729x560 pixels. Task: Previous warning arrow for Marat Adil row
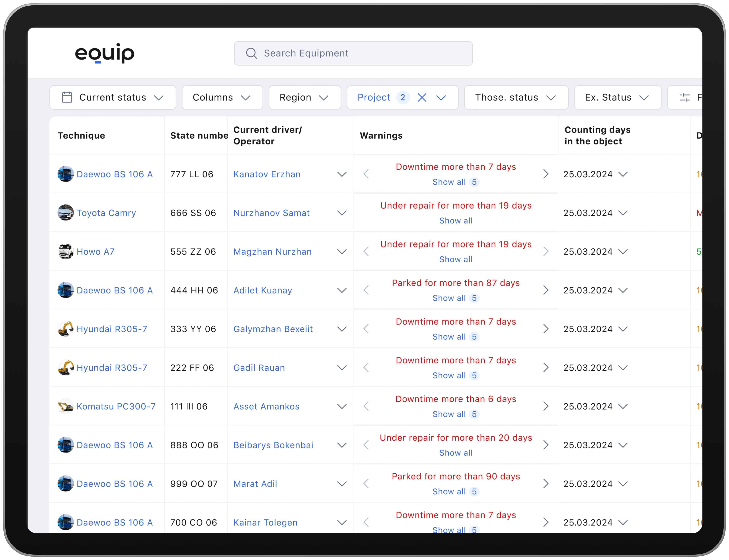[x=366, y=483]
